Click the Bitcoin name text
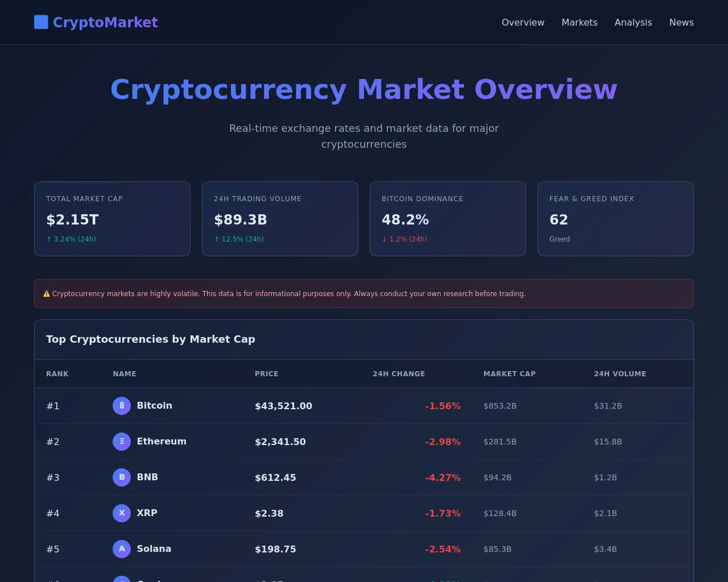728x582 pixels. coord(155,405)
